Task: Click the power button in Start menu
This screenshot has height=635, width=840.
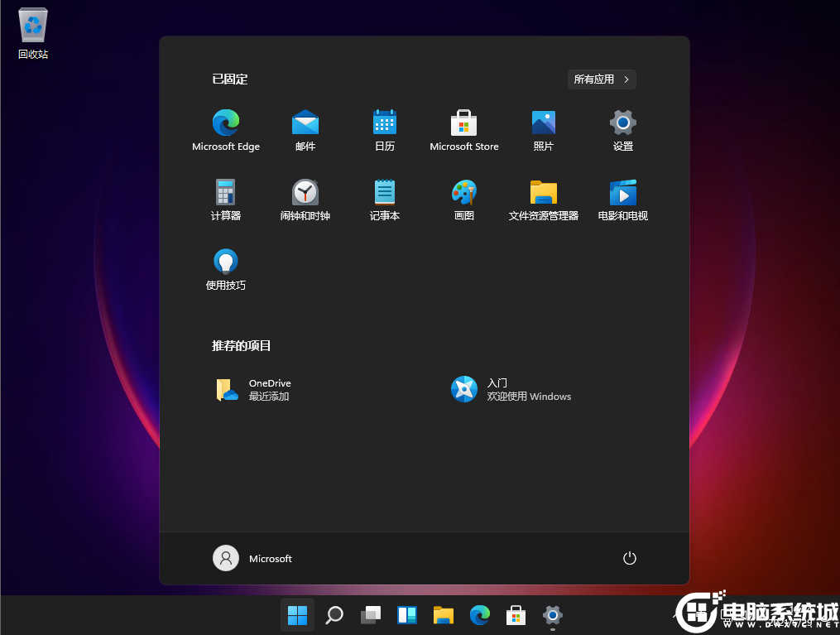Action: (630, 558)
